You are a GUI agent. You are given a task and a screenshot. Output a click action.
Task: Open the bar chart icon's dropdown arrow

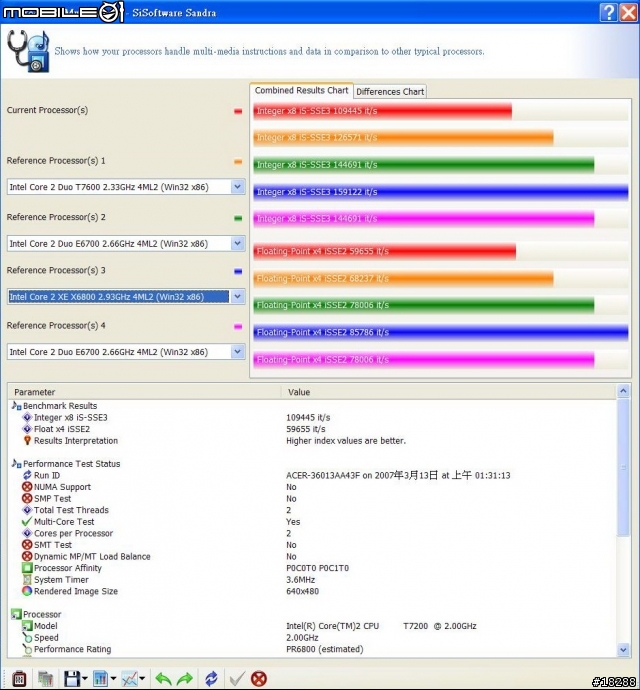coord(114,678)
